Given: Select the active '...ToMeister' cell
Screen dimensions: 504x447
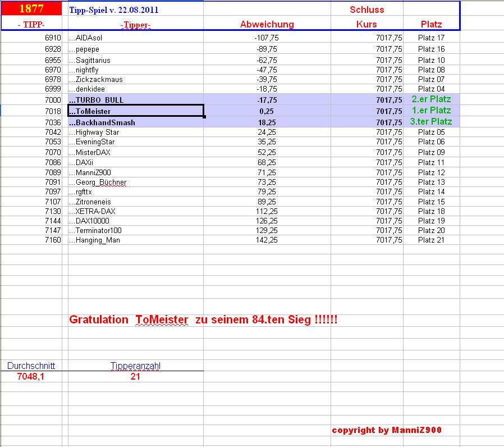Looking at the screenshot, I should coord(136,111).
